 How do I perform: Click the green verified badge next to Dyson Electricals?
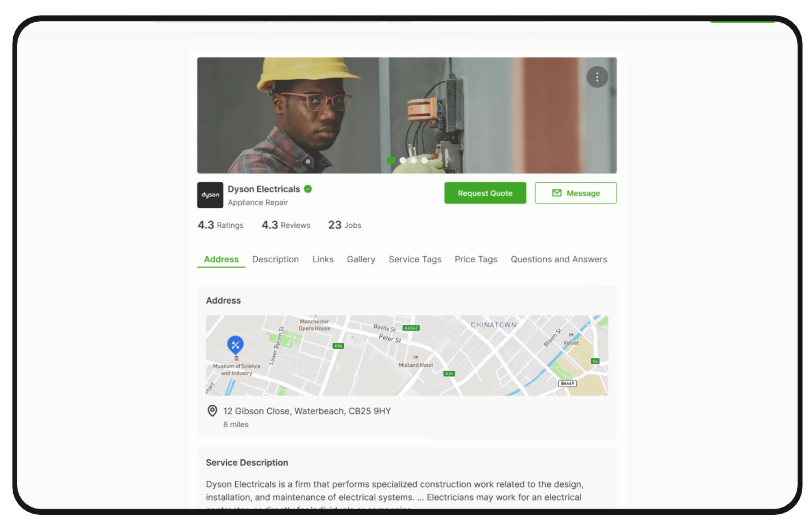click(x=308, y=189)
